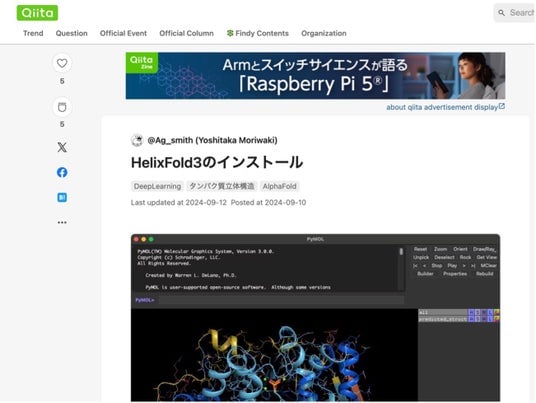Open the Raspberry Pi 5 banner ad

[x=315, y=76]
